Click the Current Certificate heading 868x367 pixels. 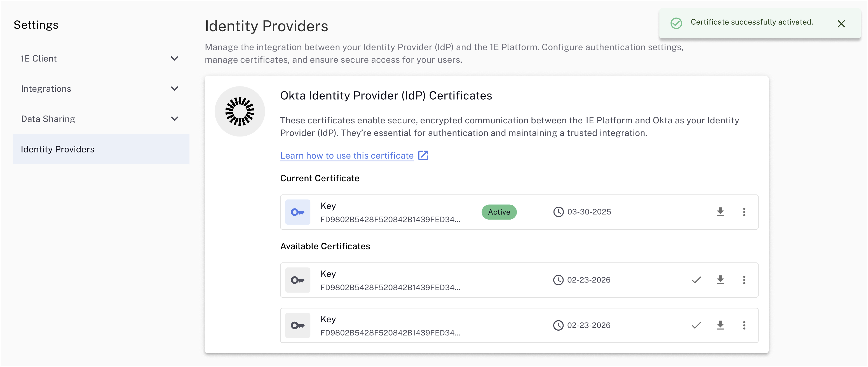320,178
